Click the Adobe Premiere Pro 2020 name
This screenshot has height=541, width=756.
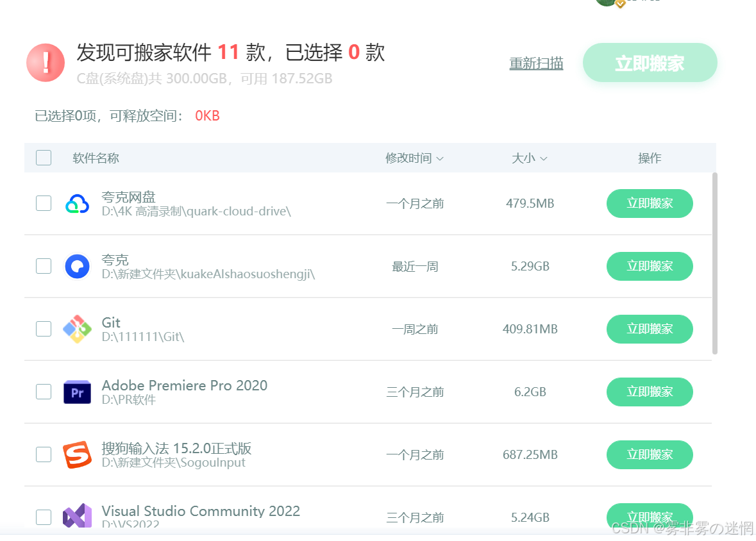click(x=184, y=385)
